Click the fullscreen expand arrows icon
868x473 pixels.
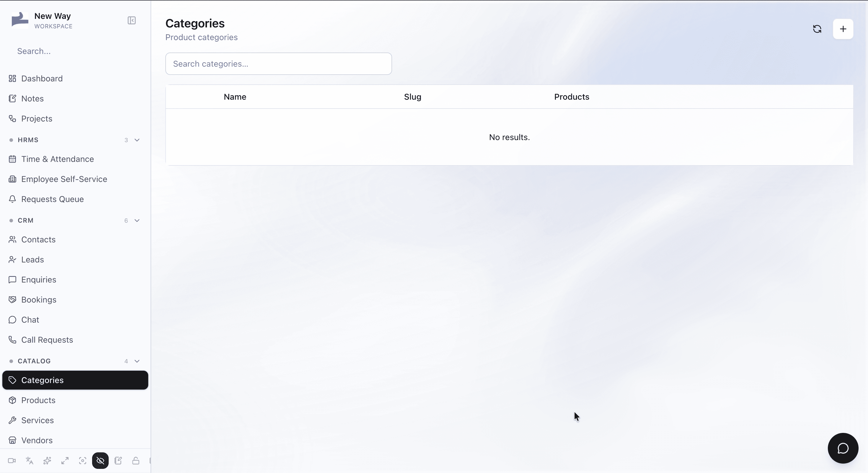click(x=65, y=461)
